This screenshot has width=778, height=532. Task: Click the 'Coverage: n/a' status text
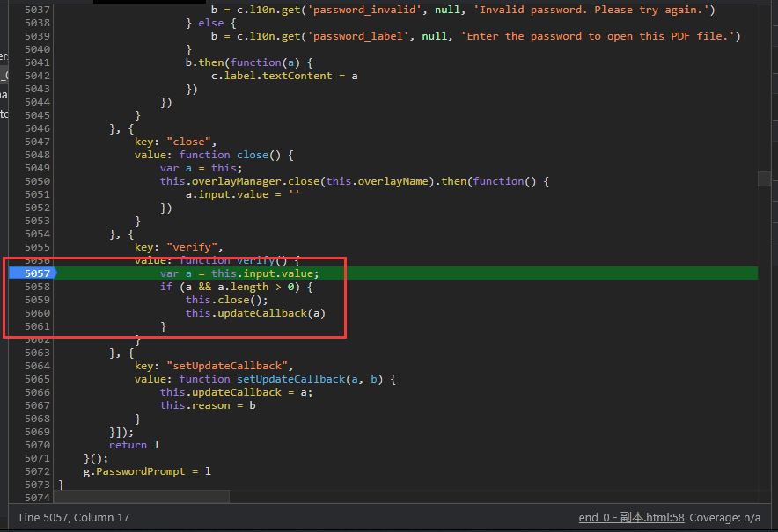tap(725, 518)
